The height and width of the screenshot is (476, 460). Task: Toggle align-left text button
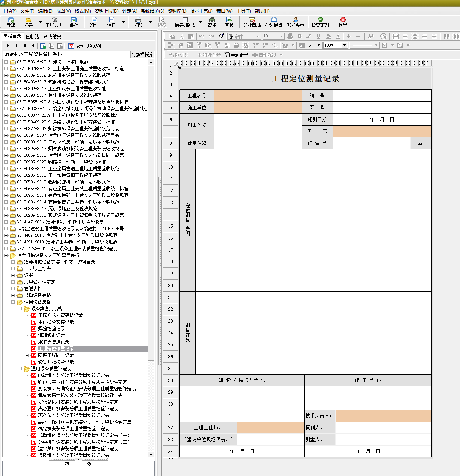(x=405, y=36)
